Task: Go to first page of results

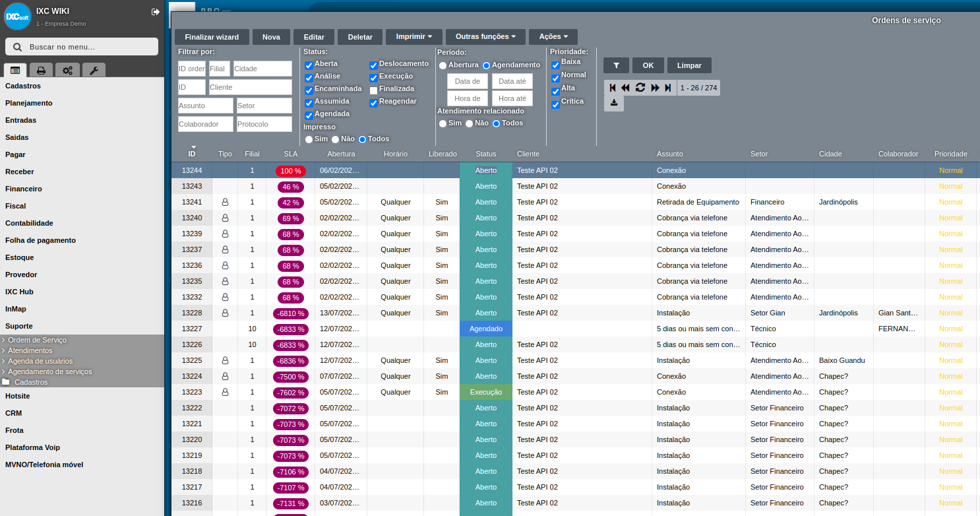Action: point(613,88)
